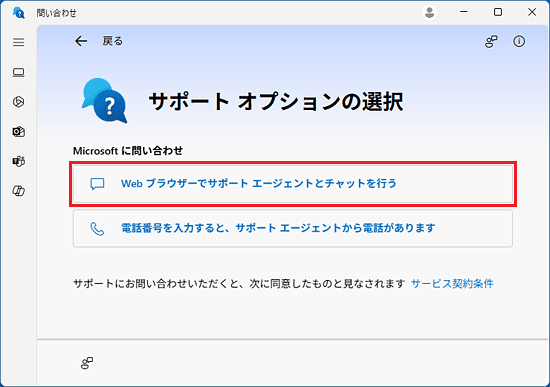Open the information circle icon
The height and width of the screenshot is (387, 550).
tap(519, 41)
